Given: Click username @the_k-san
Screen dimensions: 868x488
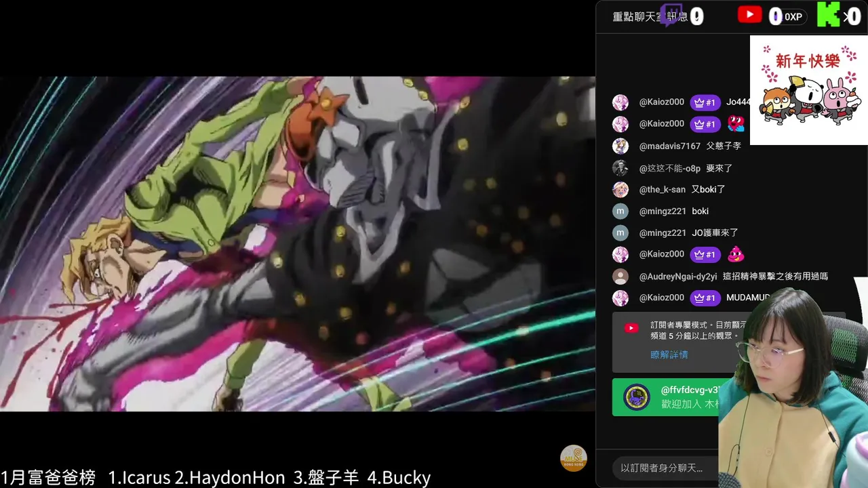Looking at the screenshot, I should (662, 190).
